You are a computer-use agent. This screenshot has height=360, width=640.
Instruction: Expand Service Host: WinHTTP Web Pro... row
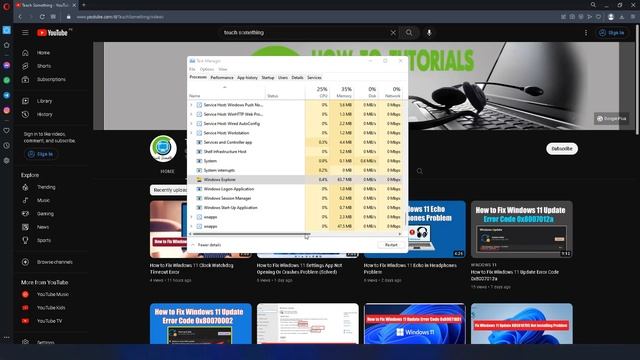(x=191, y=114)
